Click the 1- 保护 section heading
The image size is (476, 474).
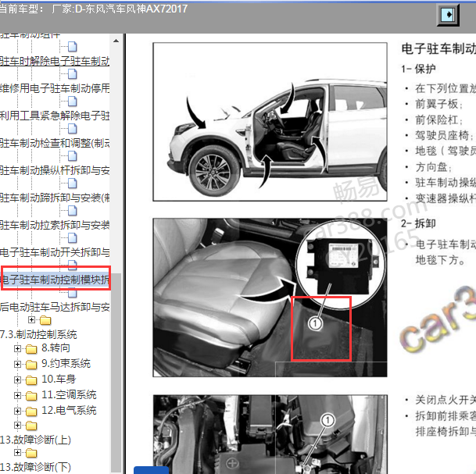pyautogui.click(x=418, y=69)
